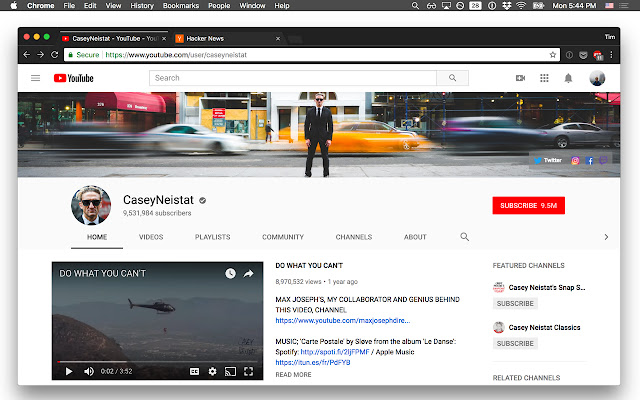Screen dimensions: 640x400
Task: Switch to the Hacker News tab
Action: point(227,38)
